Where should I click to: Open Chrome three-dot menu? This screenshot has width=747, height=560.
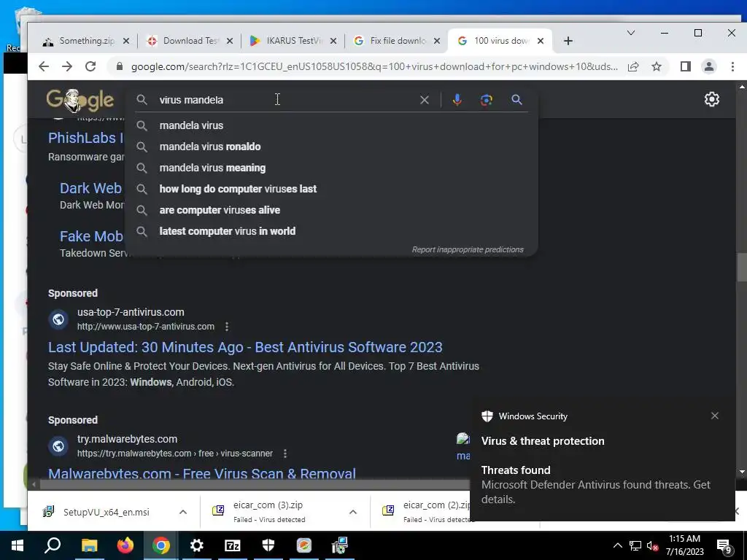(x=732, y=66)
